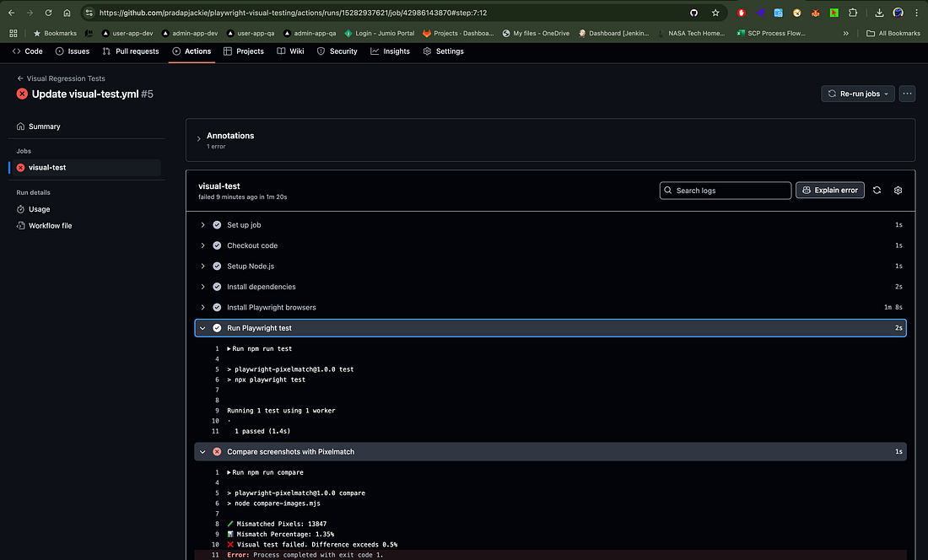Collapse the Run Playwright test step
The width and height of the screenshot is (928, 560).
click(x=203, y=328)
